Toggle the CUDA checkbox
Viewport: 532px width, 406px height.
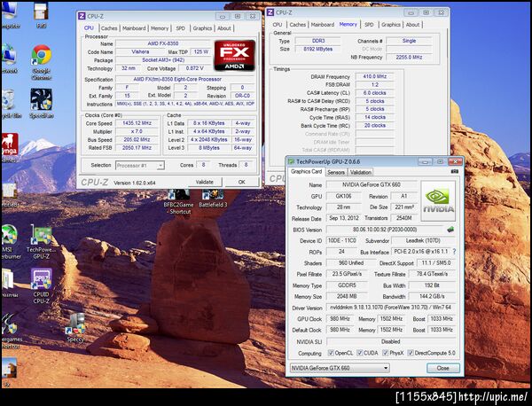click(360, 353)
